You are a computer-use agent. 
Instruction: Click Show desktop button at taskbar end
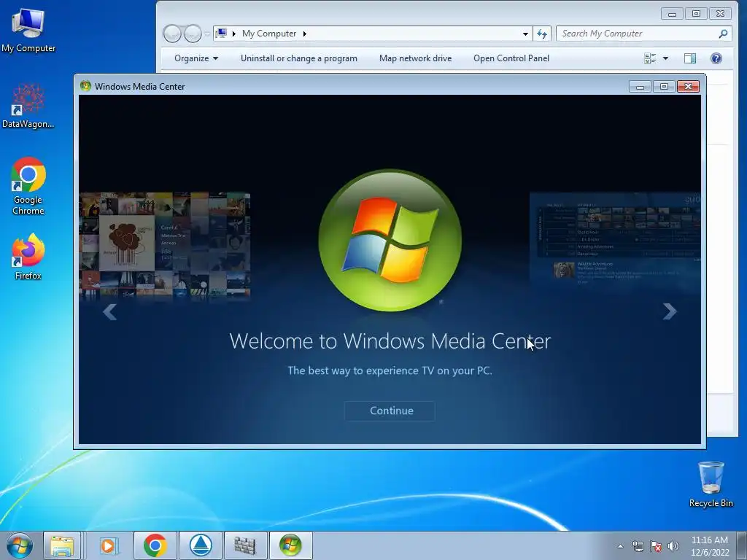pos(742,545)
